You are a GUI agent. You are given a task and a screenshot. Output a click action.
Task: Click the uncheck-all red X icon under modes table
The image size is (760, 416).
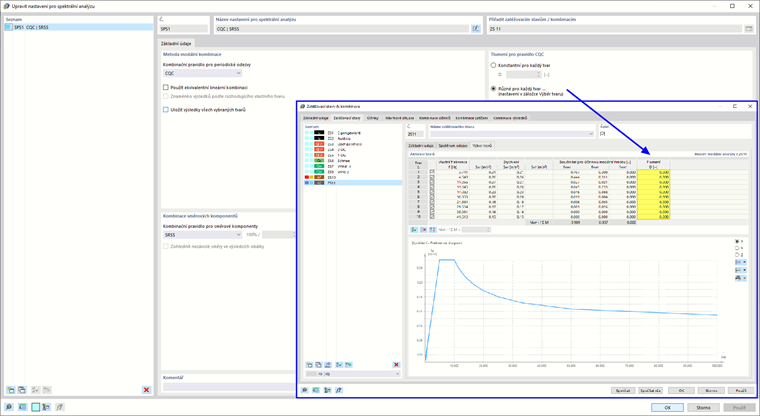tap(424, 229)
